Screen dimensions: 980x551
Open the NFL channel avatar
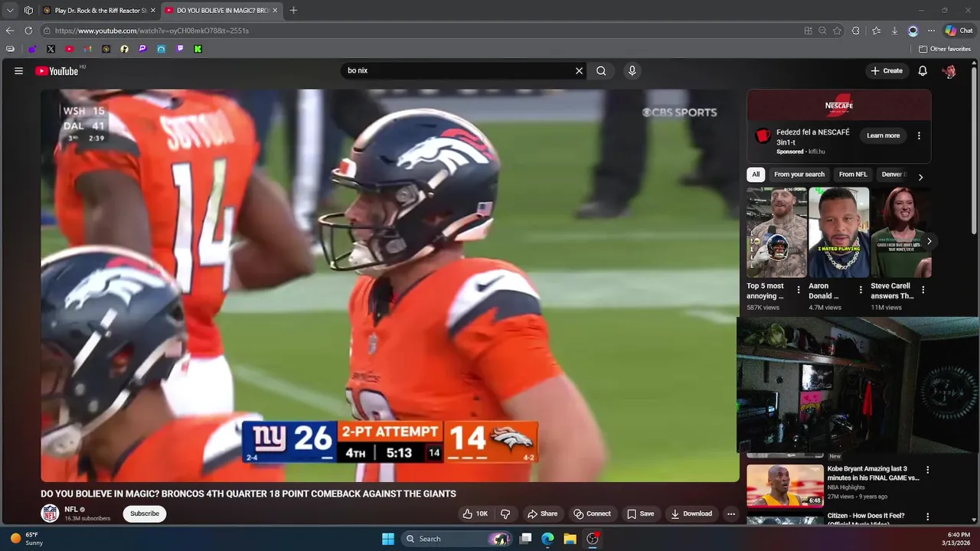[x=50, y=514]
